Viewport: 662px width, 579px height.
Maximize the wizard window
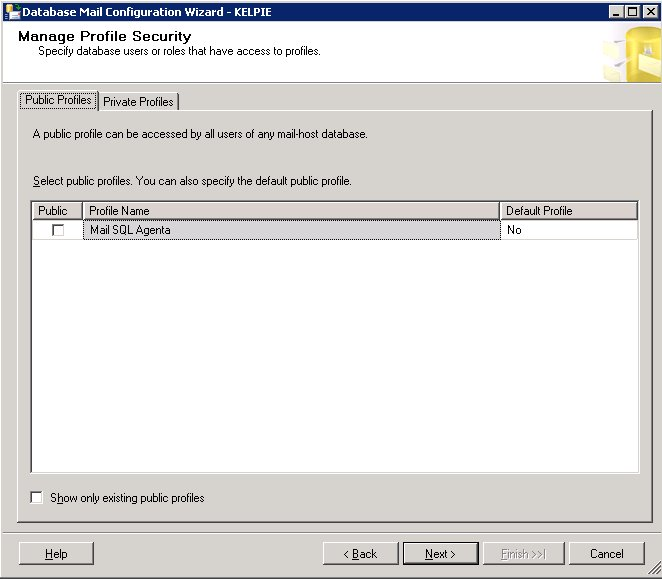(632, 12)
